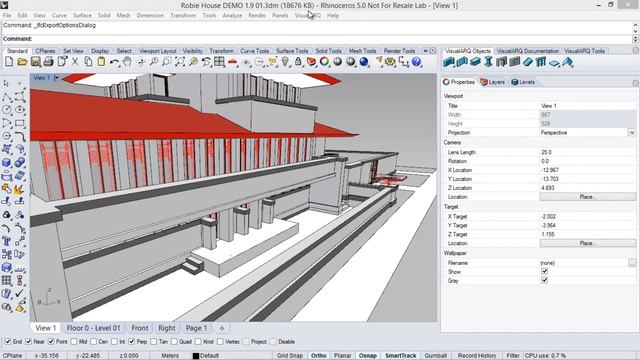640x360 pixels.
Task: Click the Paste clipboard icon
Action: pos(101,62)
